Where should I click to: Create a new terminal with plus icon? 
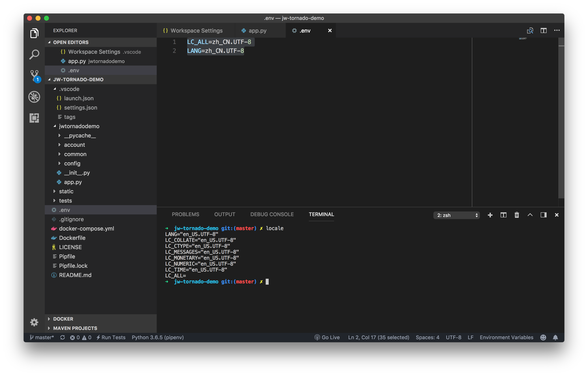coord(490,215)
